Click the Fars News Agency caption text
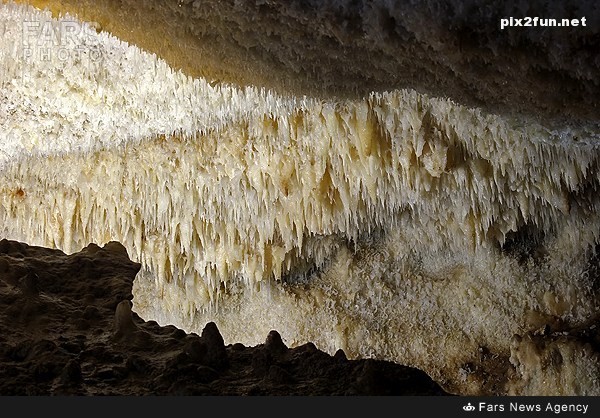 (x=533, y=407)
